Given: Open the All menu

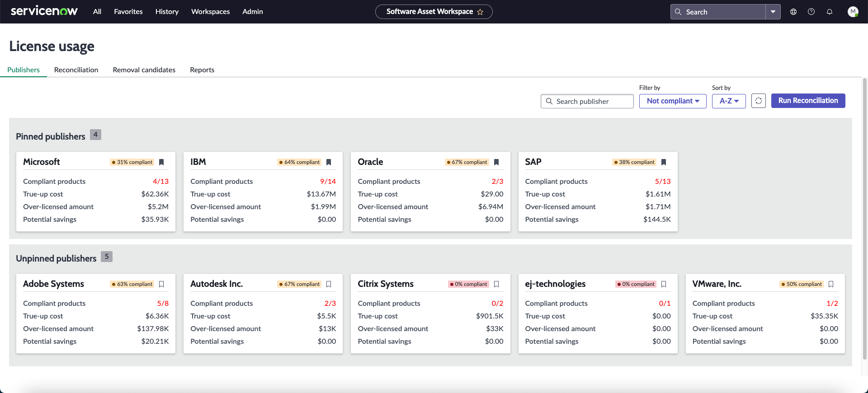Looking at the screenshot, I should pyautogui.click(x=97, y=12).
